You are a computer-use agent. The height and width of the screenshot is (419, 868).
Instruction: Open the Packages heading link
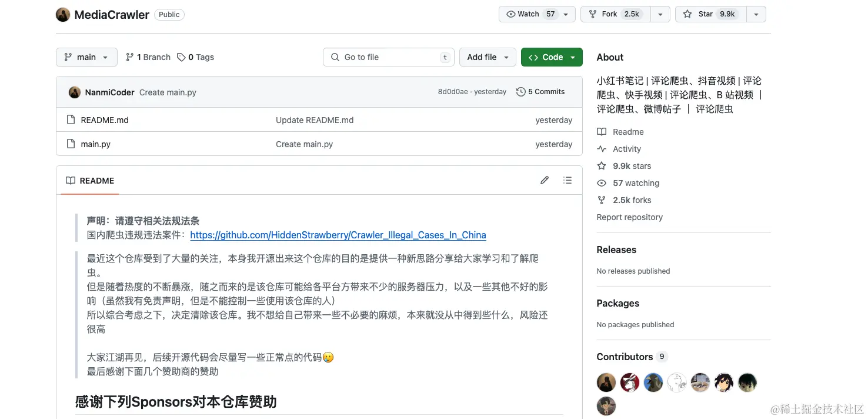(x=617, y=303)
